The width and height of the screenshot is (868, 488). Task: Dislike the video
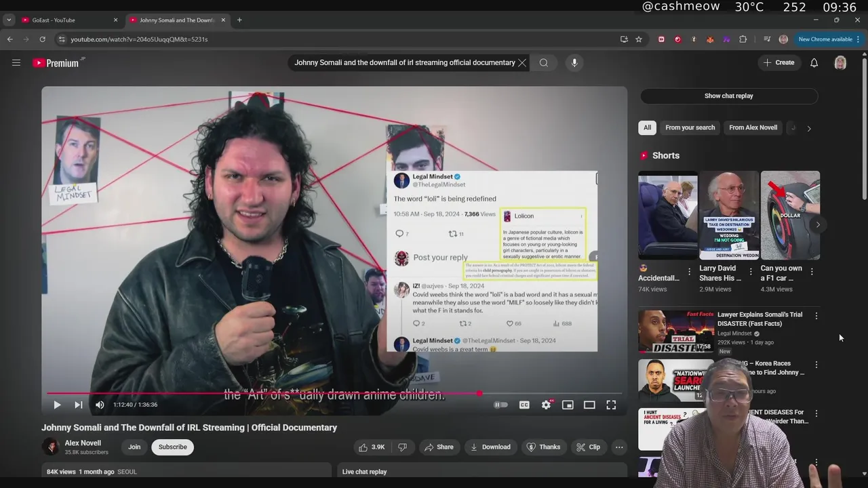coord(402,447)
